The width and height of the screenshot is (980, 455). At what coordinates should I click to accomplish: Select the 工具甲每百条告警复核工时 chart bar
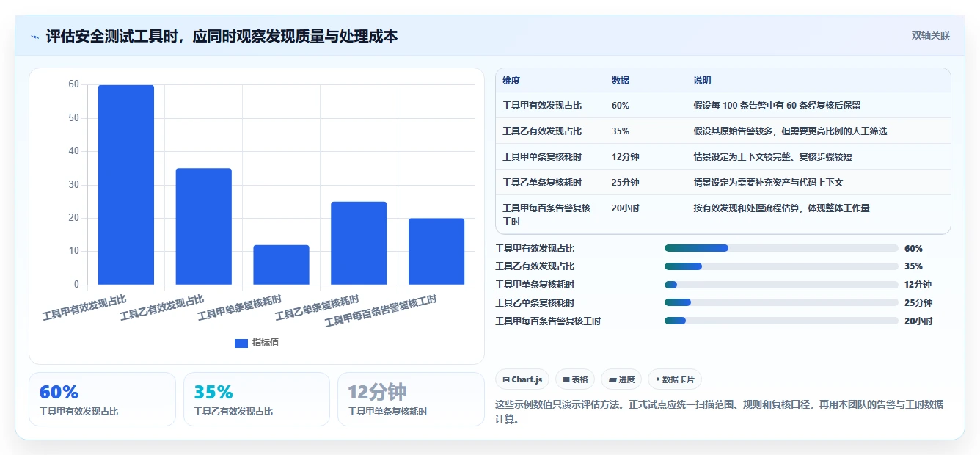coord(436,252)
